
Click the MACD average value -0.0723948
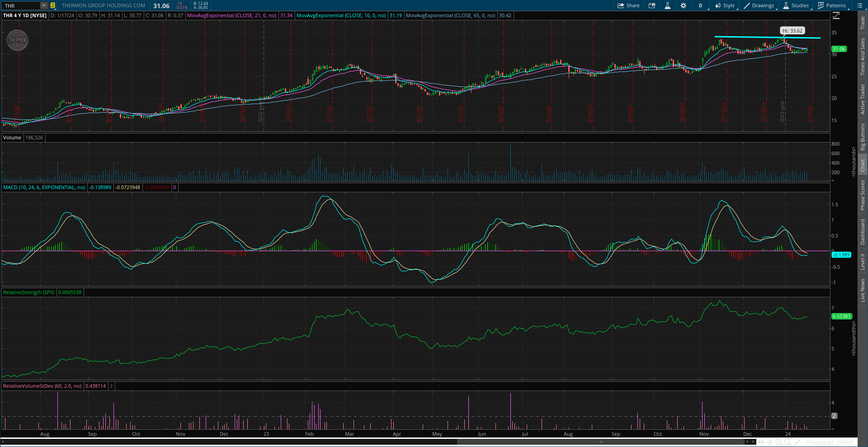128,187
